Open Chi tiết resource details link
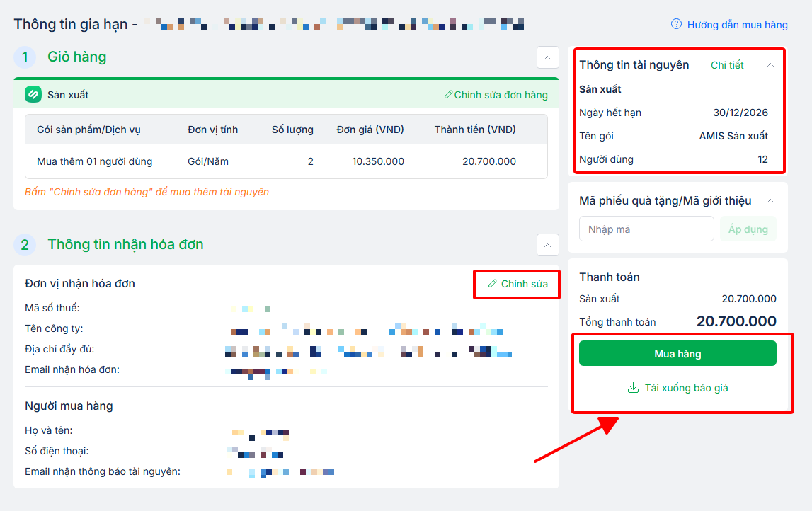 click(x=727, y=65)
